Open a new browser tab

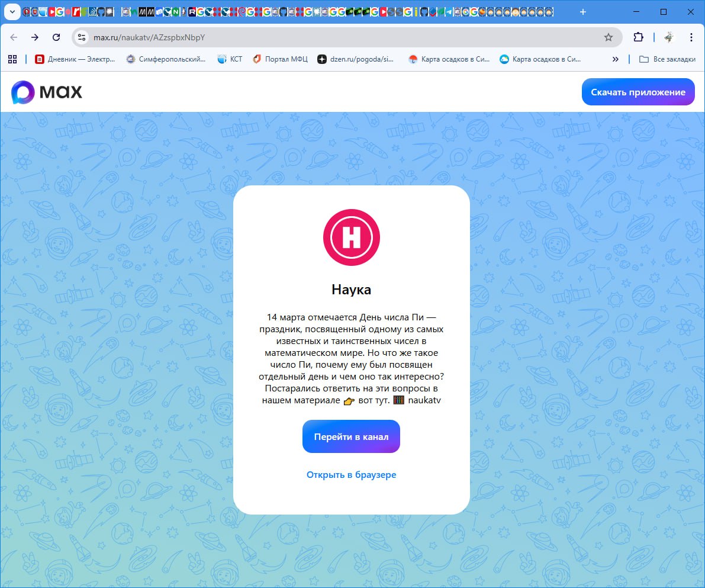coord(583,12)
